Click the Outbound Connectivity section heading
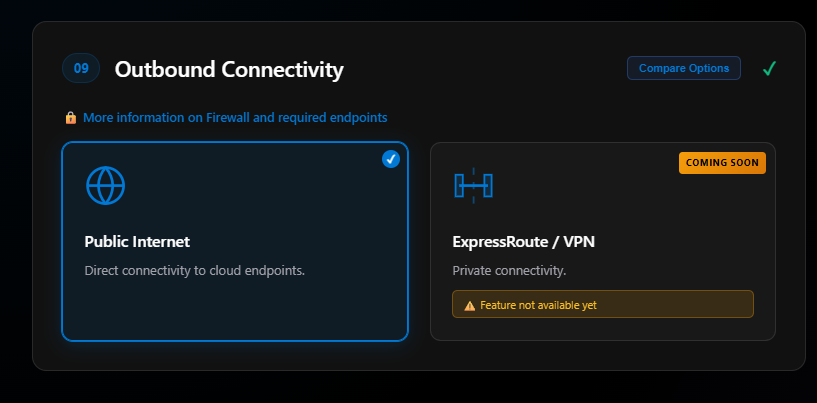817x403 pixels. coord(229,70)
